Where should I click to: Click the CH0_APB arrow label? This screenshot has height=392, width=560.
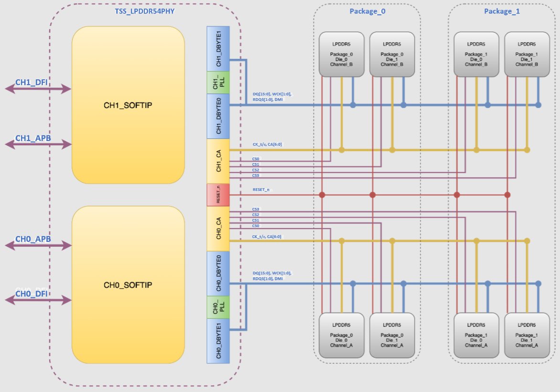(33, 239)
